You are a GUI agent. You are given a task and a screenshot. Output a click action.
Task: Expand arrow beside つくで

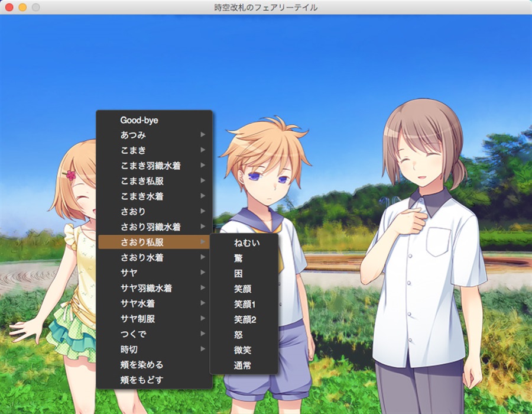click(x=203, y=334)
